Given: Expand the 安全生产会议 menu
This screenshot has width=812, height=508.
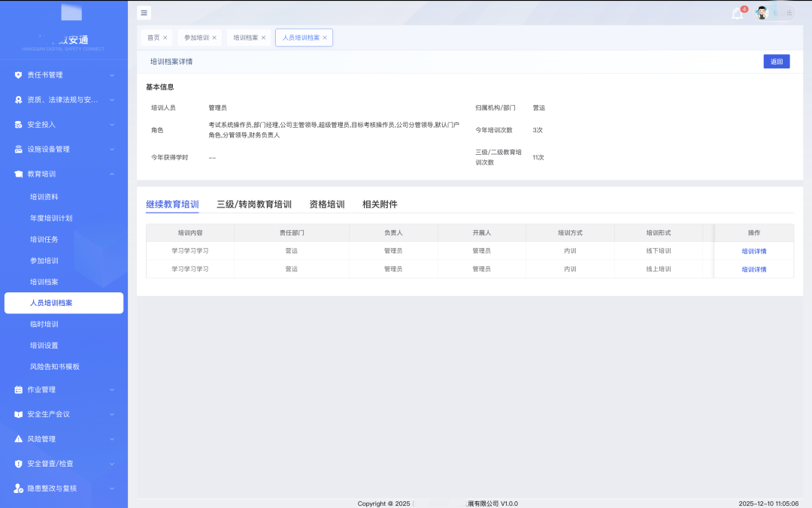Looking at the screenshot, I should pos(112,414).
